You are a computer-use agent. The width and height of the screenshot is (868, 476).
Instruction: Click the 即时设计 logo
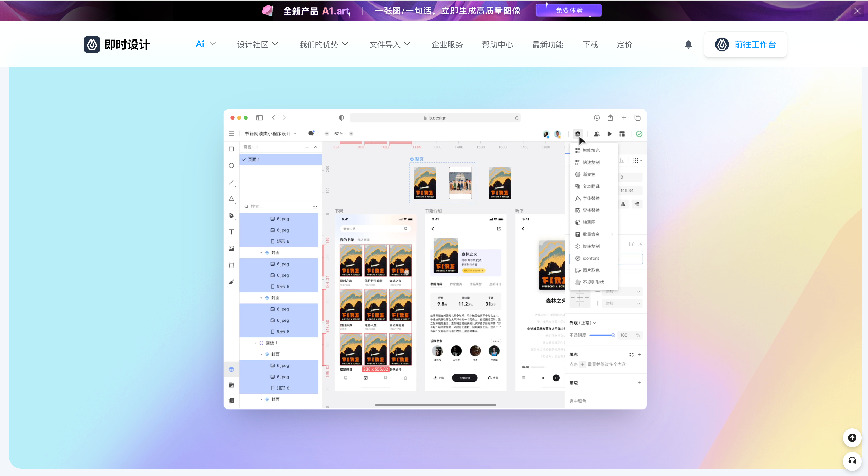pos(117,44)
